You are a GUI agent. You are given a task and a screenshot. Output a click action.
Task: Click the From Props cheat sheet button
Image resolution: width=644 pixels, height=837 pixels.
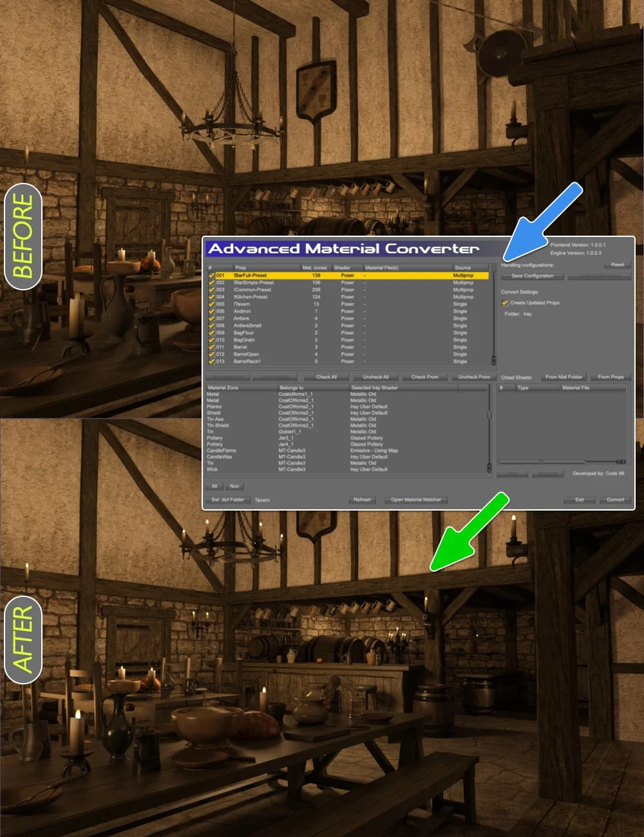tap(611, 377)
